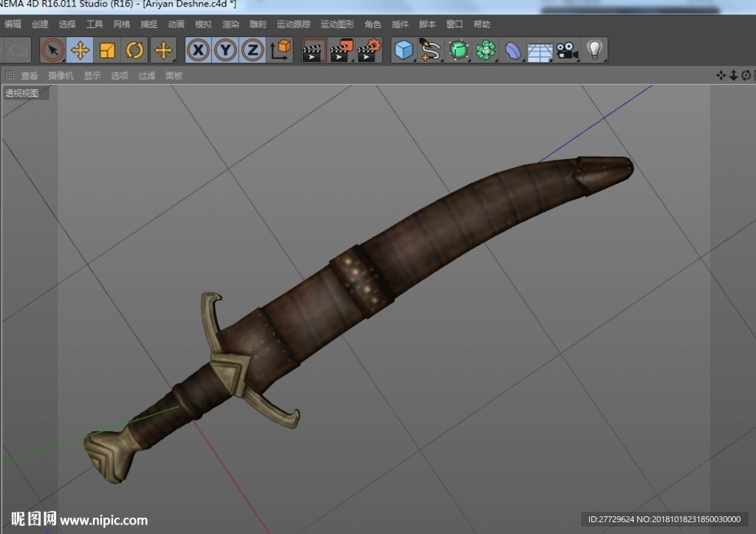Toggle the X axis lock
The height and width of the screenshot is (534, 756).
click(198, 50)
